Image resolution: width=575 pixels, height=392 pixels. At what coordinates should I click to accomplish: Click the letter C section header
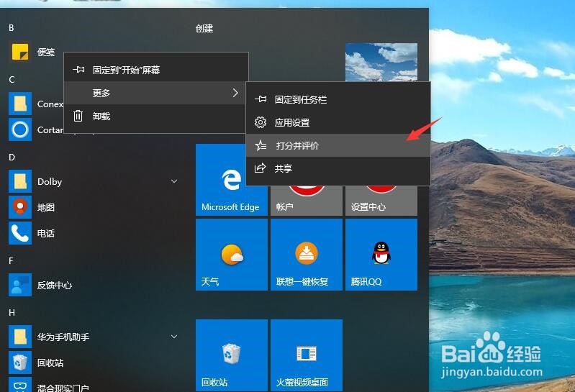coord(12,80)
